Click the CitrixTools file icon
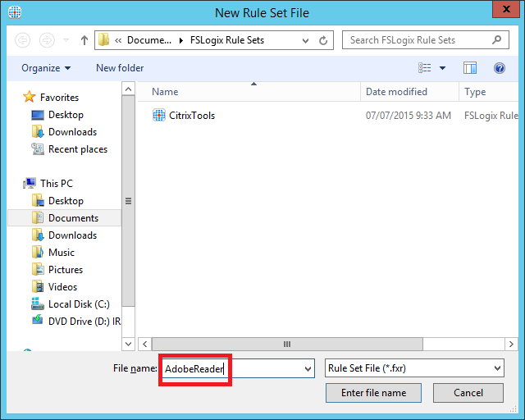 (158, 115)
